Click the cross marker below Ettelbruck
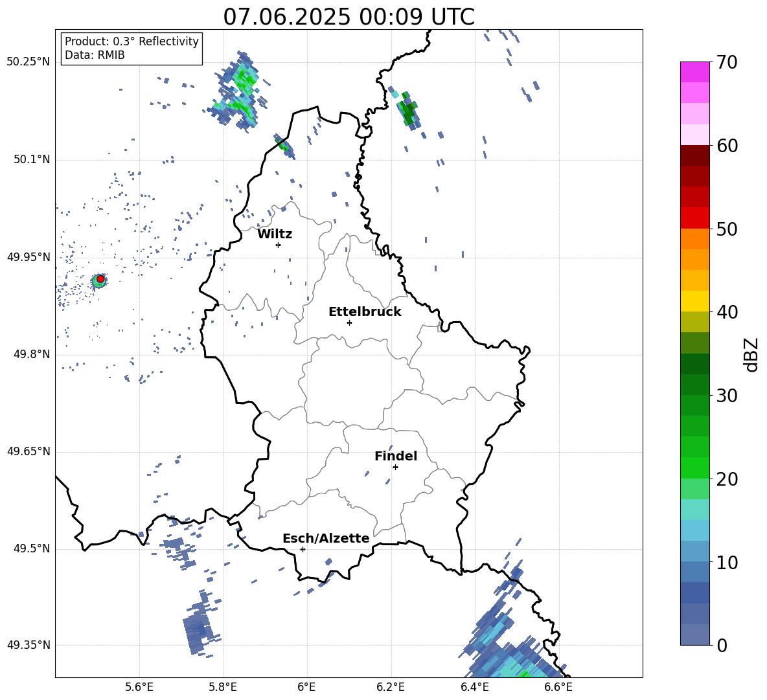This screenshot has width=767, height=700. point(349,322)
